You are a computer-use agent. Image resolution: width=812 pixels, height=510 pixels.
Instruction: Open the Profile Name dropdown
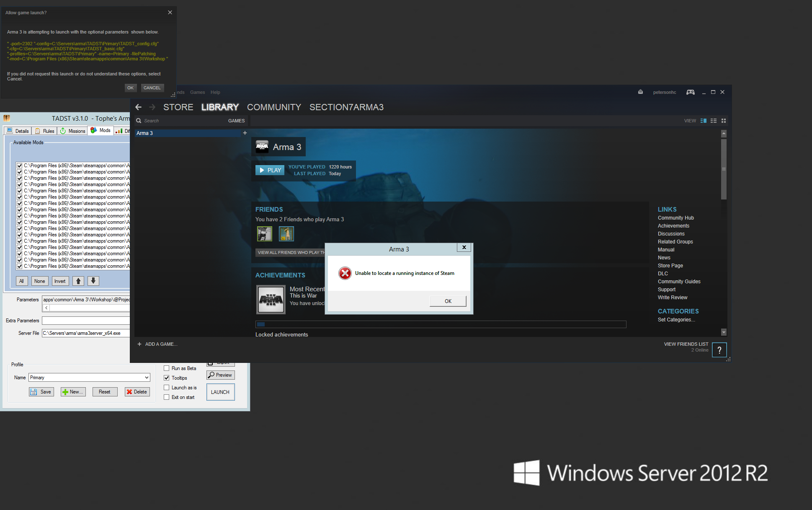point(89,378)
